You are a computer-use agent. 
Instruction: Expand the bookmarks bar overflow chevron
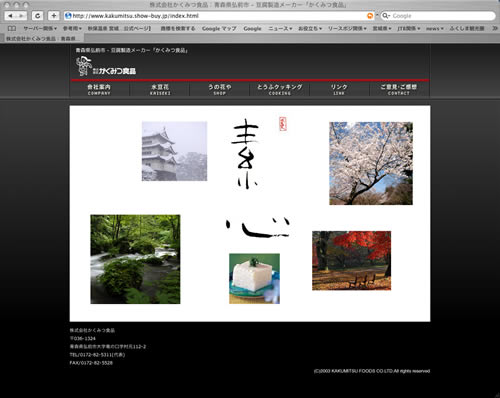(x=495, y=28)
